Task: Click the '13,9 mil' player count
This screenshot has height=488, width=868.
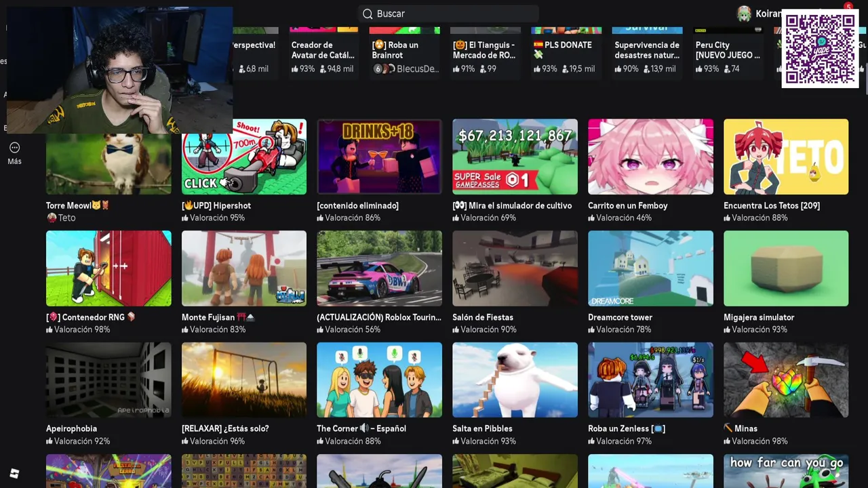Action: [x=663, y=69]
